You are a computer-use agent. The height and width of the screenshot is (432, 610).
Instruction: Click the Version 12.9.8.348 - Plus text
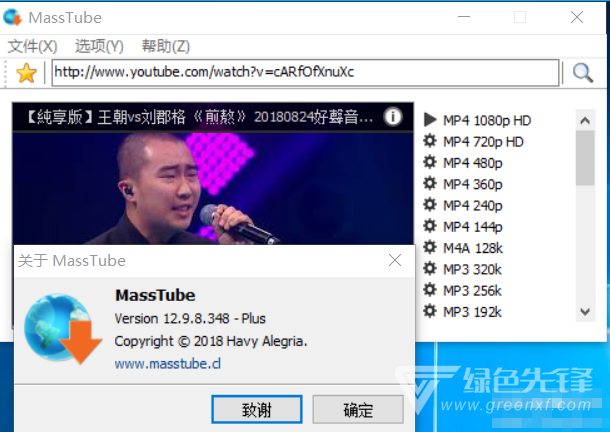[190, 318]
